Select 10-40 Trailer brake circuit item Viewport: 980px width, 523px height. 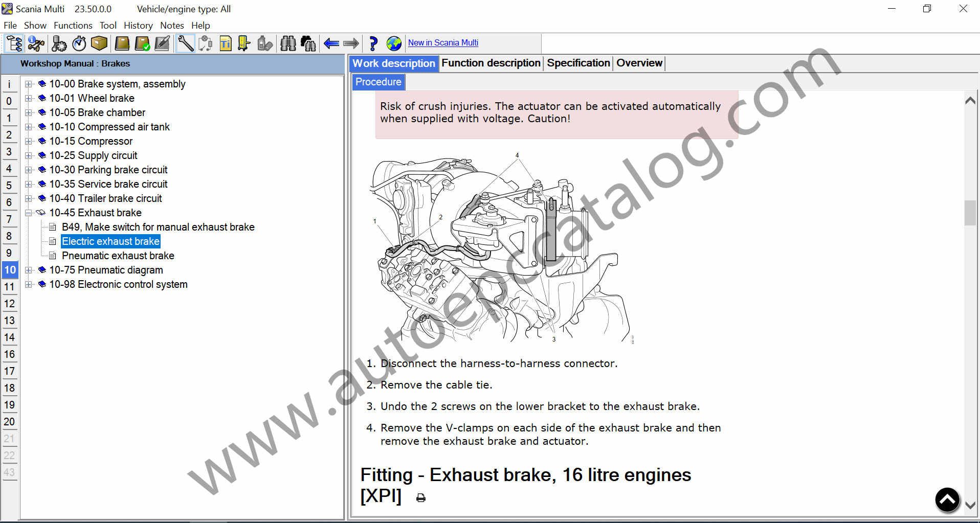(x=105, y=198)
